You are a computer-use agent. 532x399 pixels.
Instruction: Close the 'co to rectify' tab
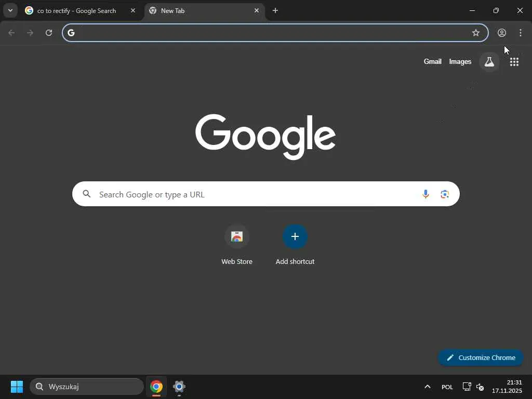pyautogui.click(x=133, y=10)
